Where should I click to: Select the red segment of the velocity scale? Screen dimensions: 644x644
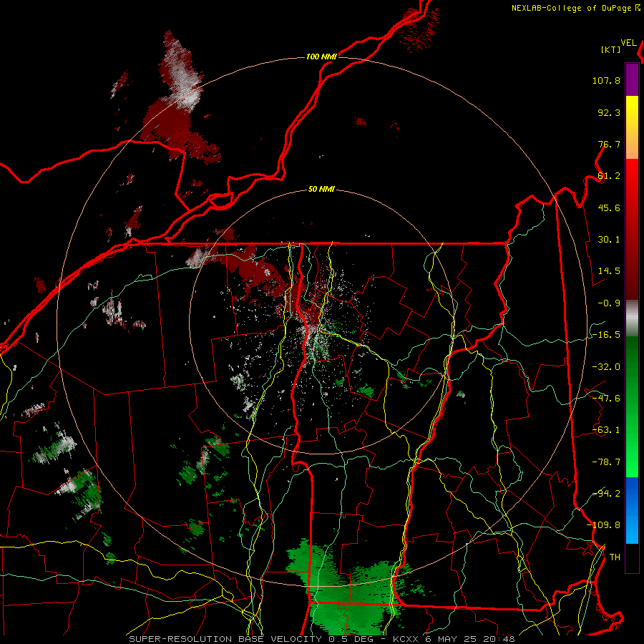tap(632, 229)
